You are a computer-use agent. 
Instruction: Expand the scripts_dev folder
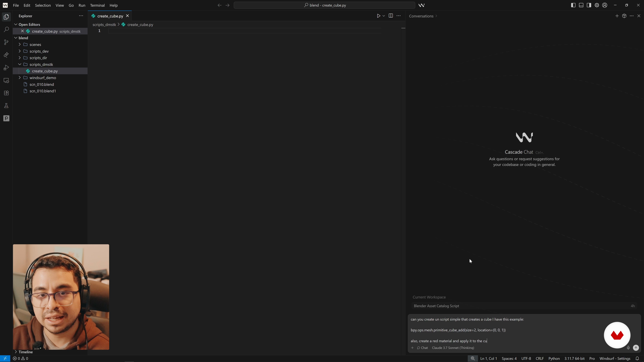pyautogui.click(x=39, y=51)
